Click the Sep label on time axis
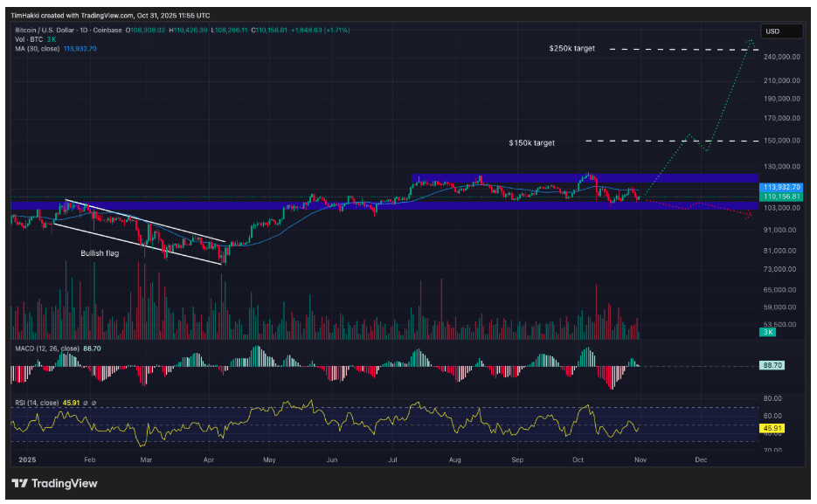This screenshot has height=504, width=817. (517, 459)
